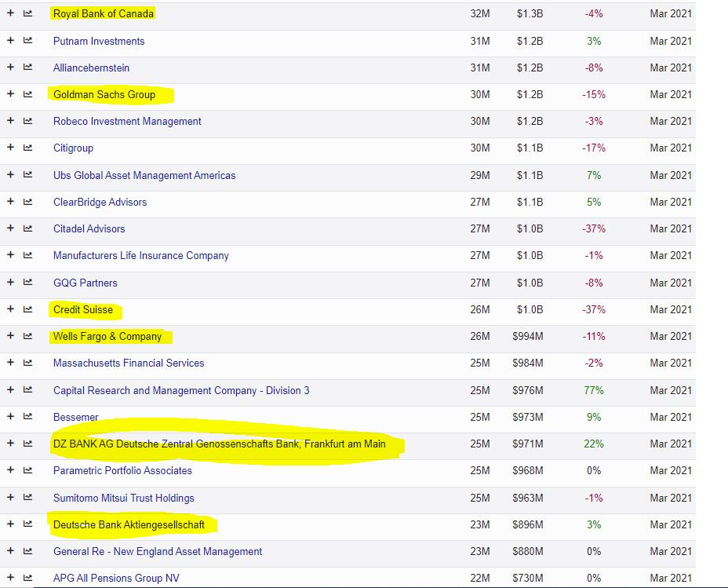Open Parametric Portfolio Associates link
728x588 pixels.
pos(122,470)
